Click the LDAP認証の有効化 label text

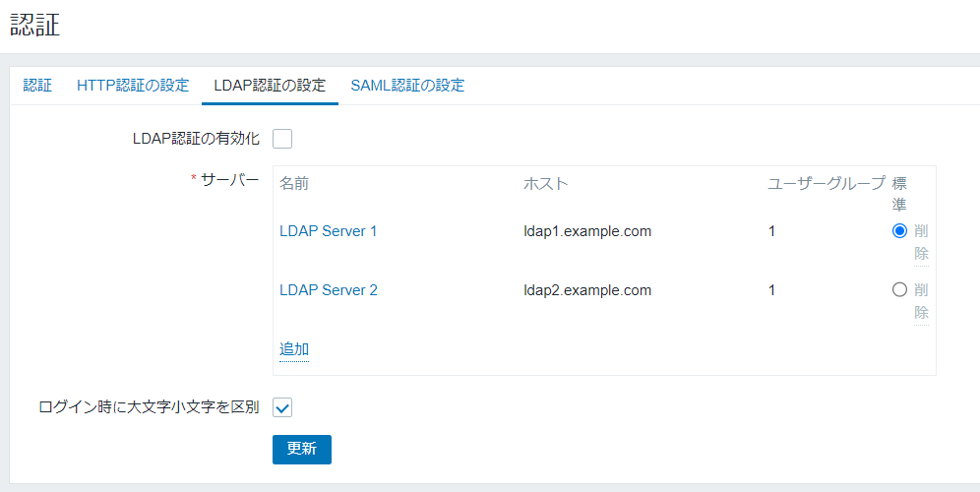(196, 139)
